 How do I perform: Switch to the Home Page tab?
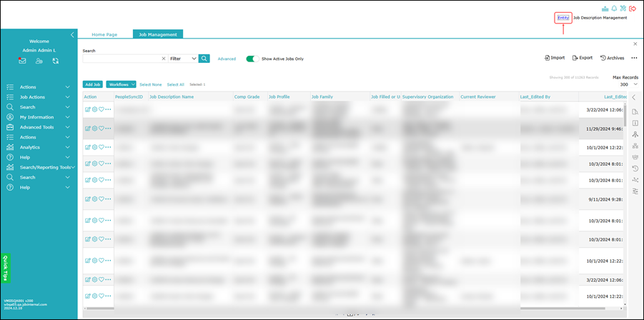click(x=104, y=34)
